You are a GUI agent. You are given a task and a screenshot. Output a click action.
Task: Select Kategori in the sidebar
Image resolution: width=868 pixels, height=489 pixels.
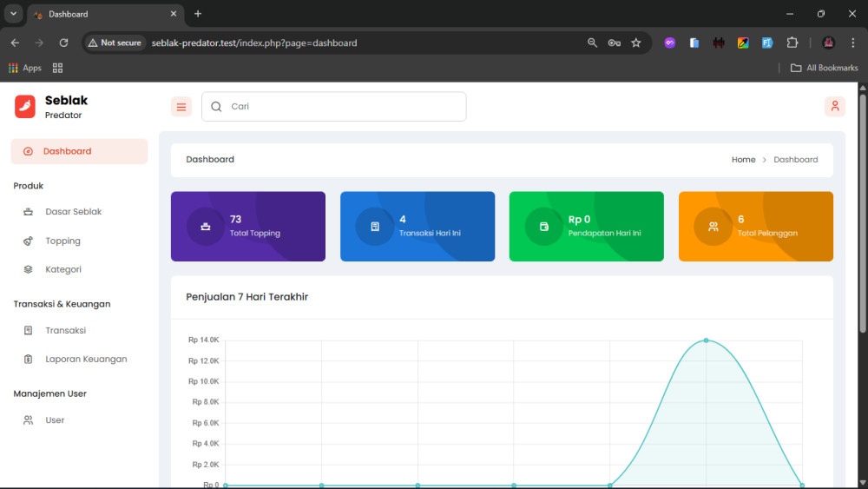pyautogui.click(x=63, y=269)
